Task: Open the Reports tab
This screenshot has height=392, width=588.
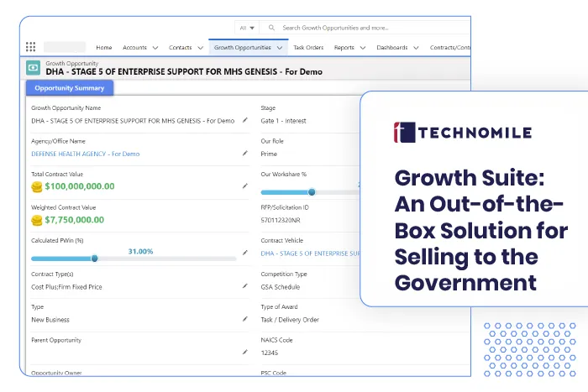Action: pos(344,48)
